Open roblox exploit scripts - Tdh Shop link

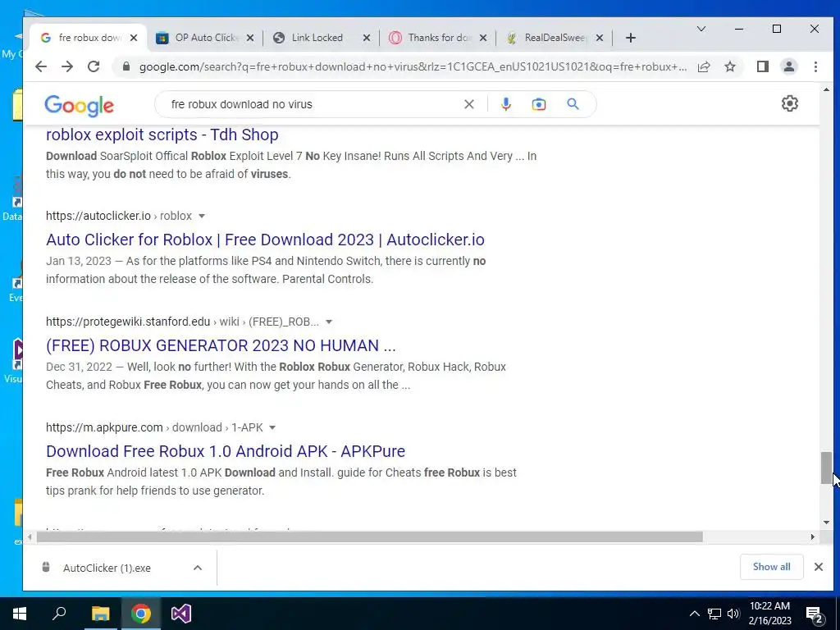click(162, 135)
